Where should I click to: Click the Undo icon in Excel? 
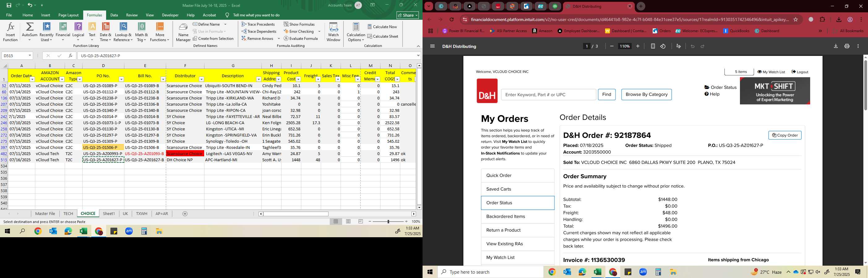[x=30, y=5]
